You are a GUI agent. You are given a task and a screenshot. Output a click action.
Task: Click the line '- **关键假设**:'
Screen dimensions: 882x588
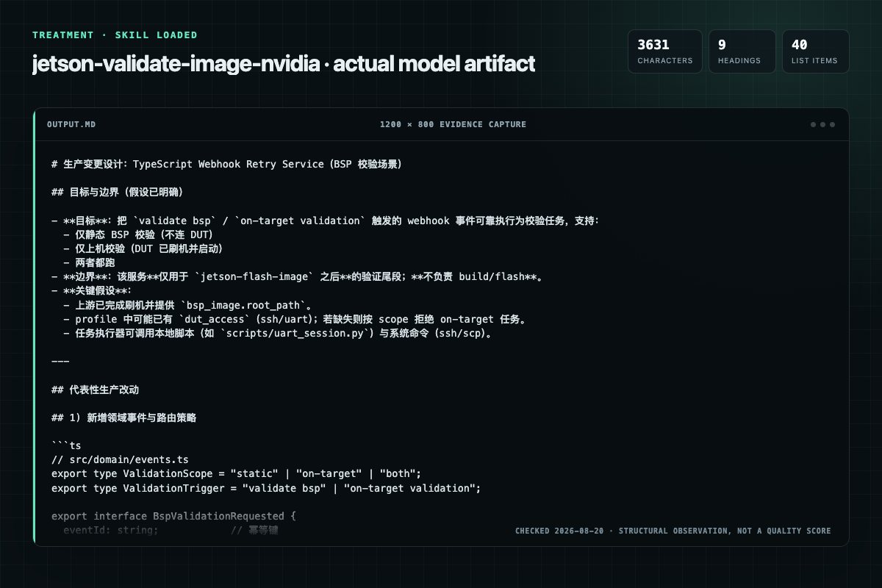[91, 291]
